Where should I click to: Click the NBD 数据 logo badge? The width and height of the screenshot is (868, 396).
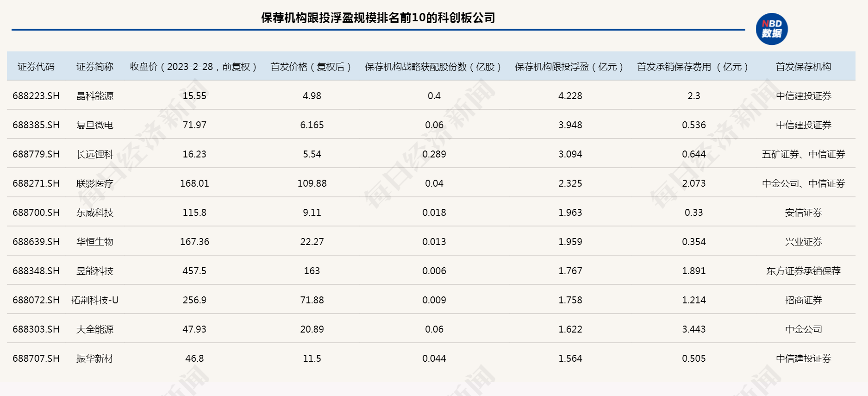[772, 29]
